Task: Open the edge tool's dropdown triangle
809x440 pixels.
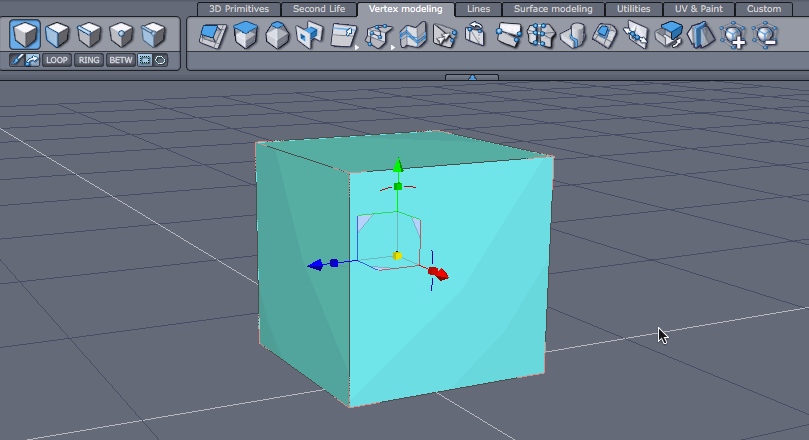Action: [x=357, y=47]
